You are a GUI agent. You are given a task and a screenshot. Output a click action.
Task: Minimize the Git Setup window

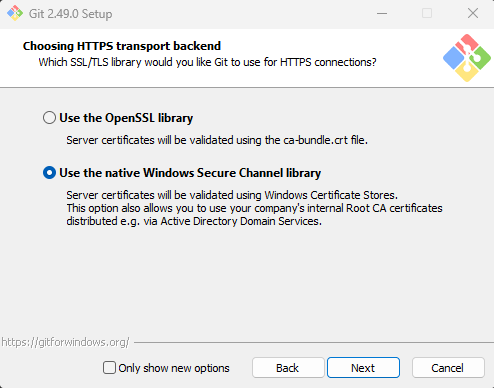click(382, 13)
